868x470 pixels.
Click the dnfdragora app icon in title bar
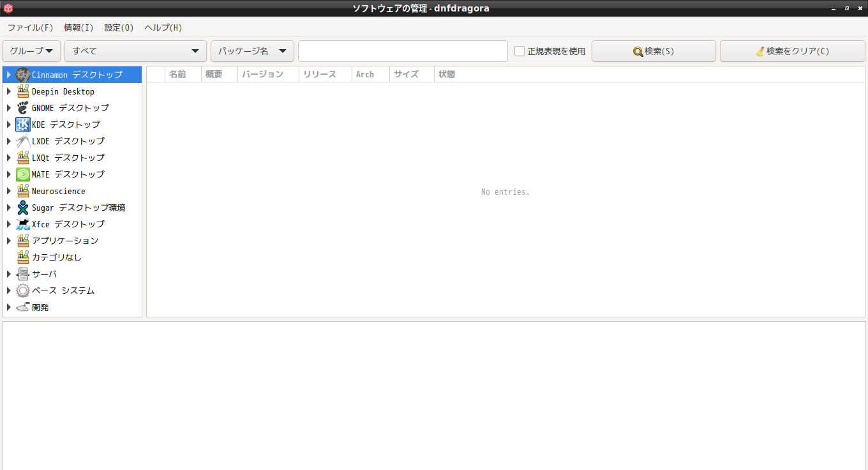click(8, 8)
